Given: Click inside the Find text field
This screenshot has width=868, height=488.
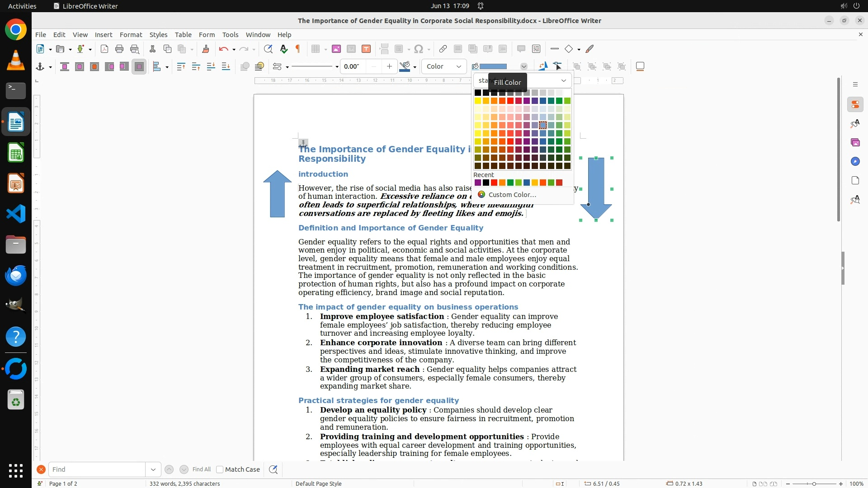Looking at the screenshot, I should coord(96,469).
